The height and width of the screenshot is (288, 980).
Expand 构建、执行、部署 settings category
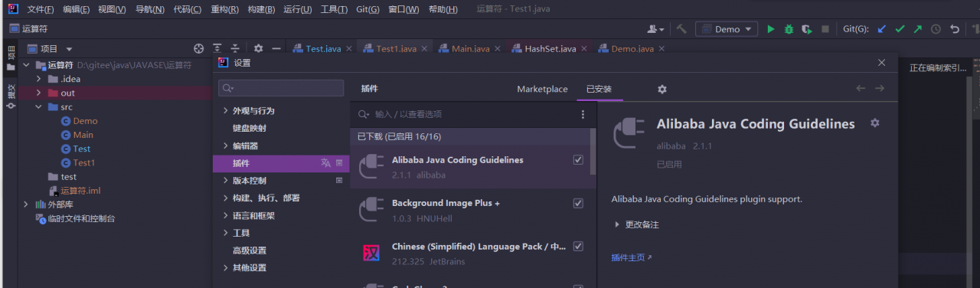(225, 198)
